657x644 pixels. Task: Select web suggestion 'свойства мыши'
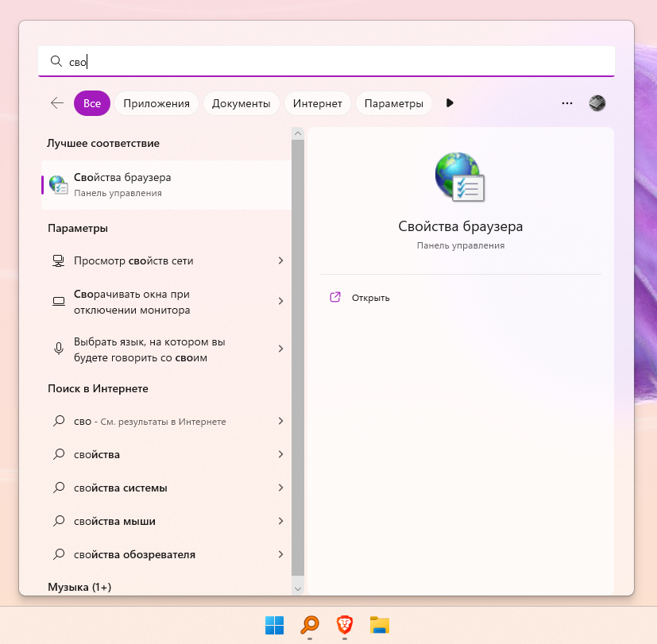166,521
